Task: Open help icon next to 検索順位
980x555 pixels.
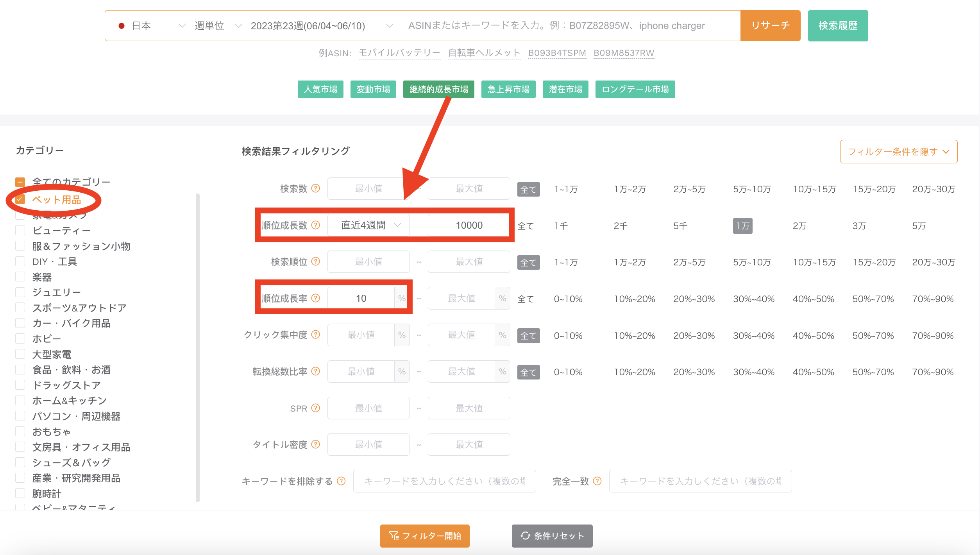Action: 316,262
